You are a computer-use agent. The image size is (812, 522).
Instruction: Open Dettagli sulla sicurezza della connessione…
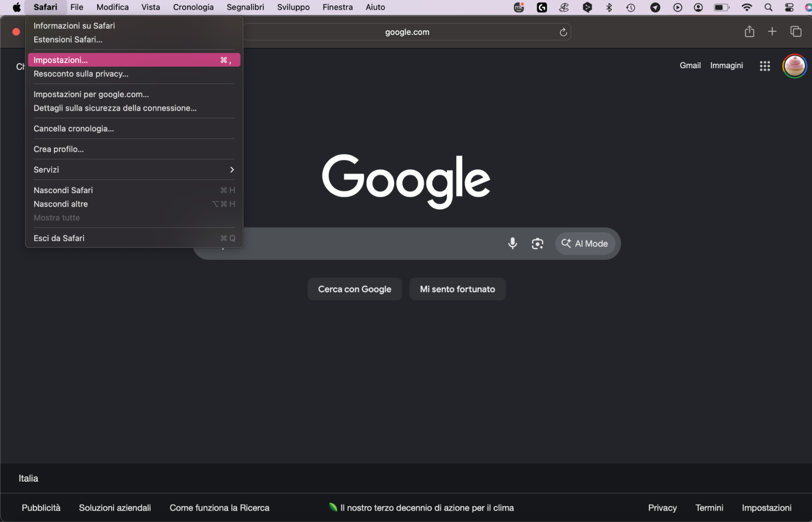(134, 108)
